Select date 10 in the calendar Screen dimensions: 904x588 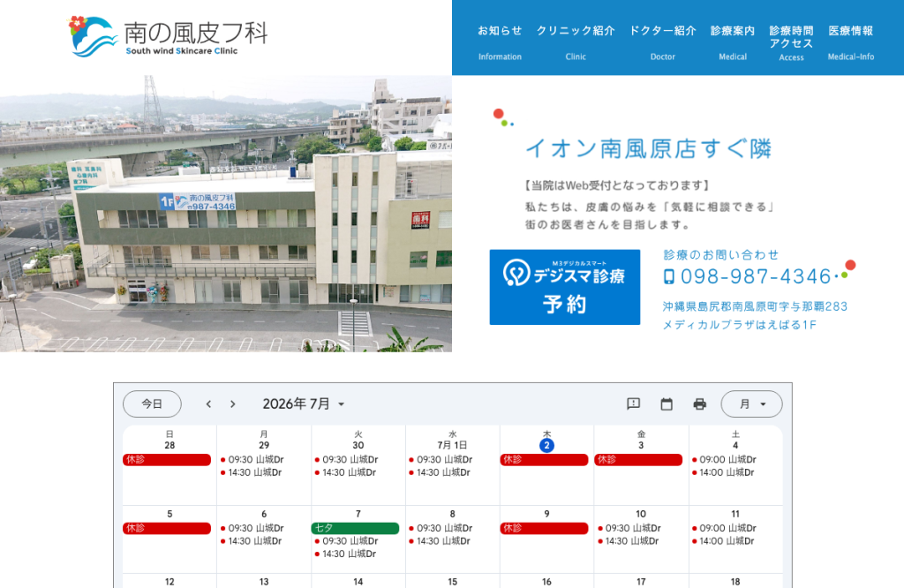tap(641, 514)
